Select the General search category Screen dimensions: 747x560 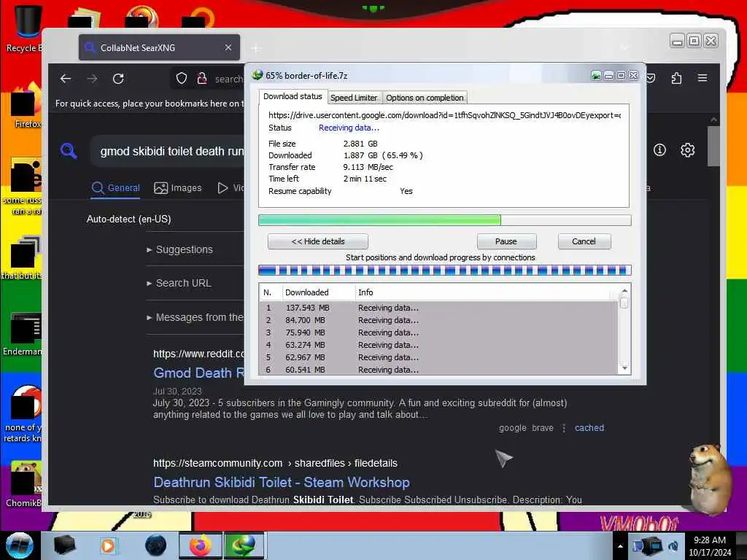(x=116, y=188)
